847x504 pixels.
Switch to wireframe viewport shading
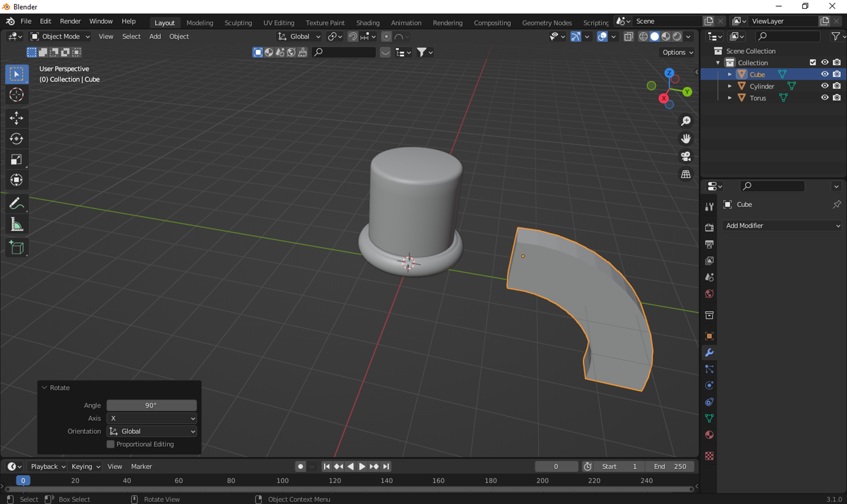click(643, 37)
